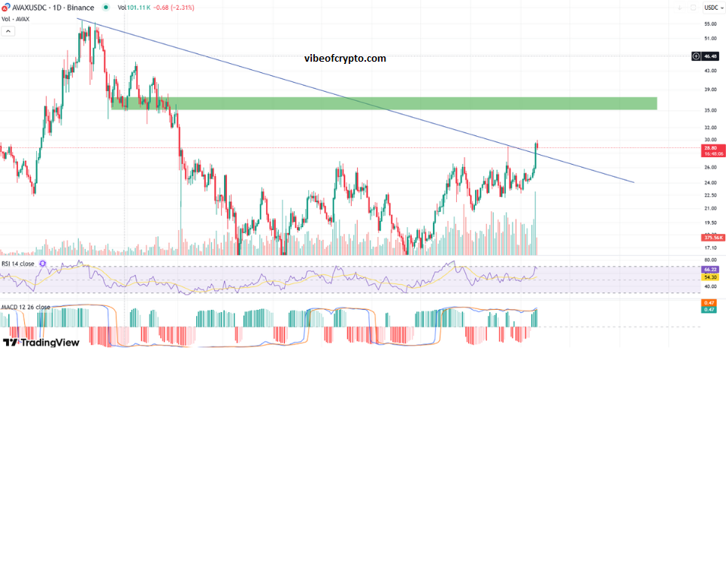
Task: Click the yellow 54.30 RSI average tag
Action: click(710, 277)
